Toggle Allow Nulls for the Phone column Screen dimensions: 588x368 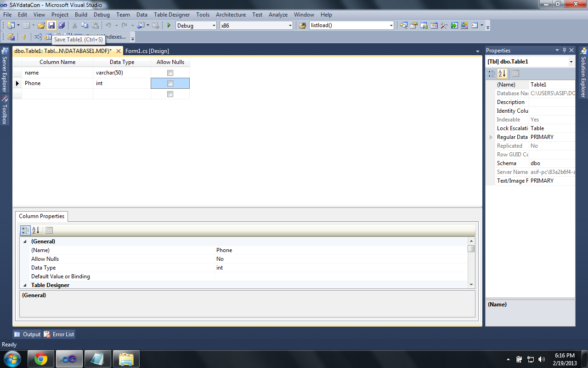[170, 83]
